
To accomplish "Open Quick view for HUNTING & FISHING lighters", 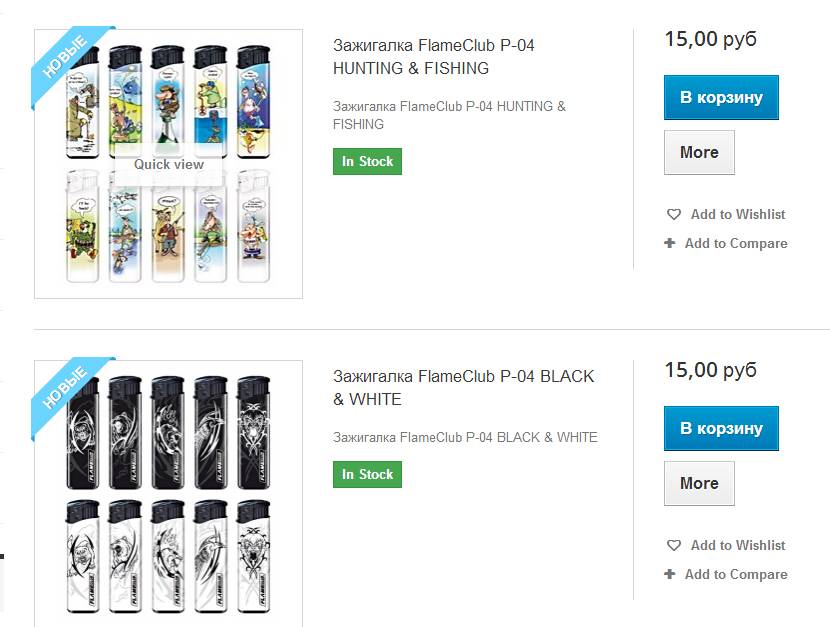I will click(168, 165).
